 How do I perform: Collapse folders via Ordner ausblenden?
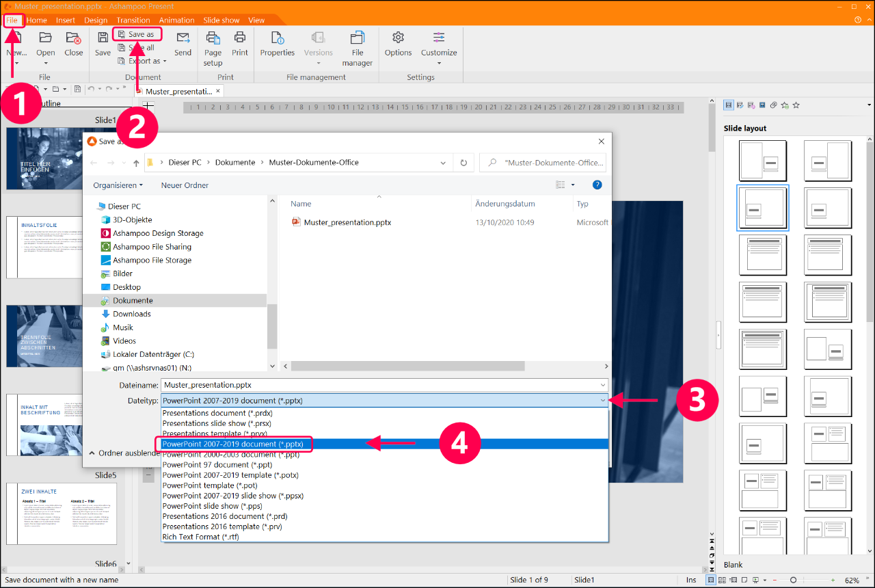click(x=125, y=453)
